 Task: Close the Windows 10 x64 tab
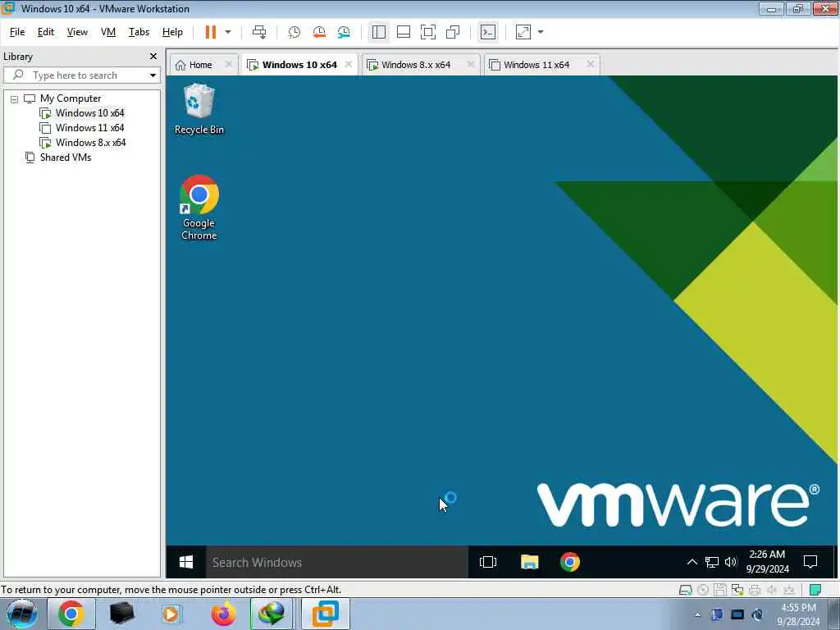[x=349, y=64]
